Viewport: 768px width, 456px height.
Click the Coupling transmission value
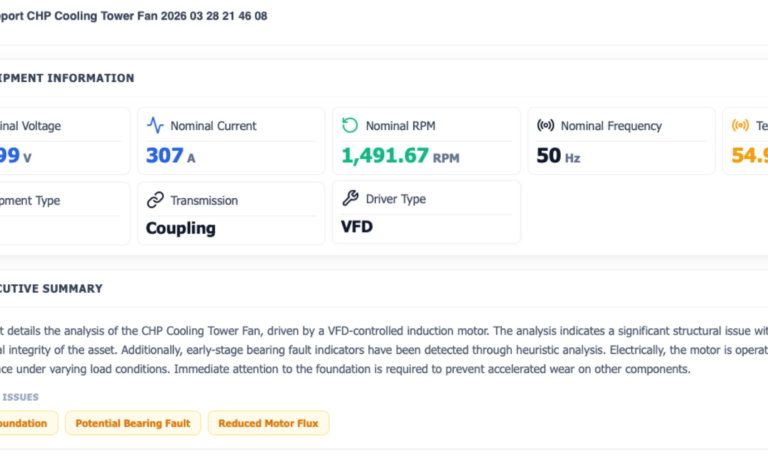point(181,228)
